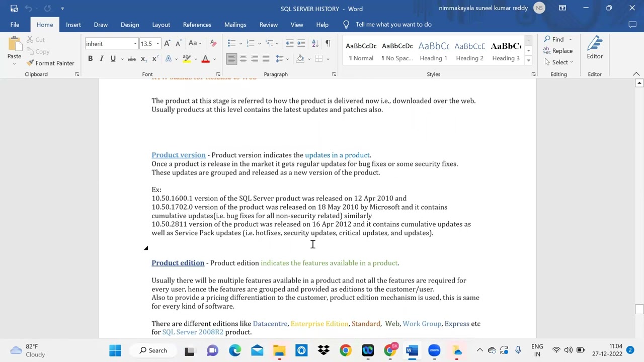Viewport: 644px width, 362px height.
Task: Toggle Bold formatting
Action: click(x=90, y=59)
